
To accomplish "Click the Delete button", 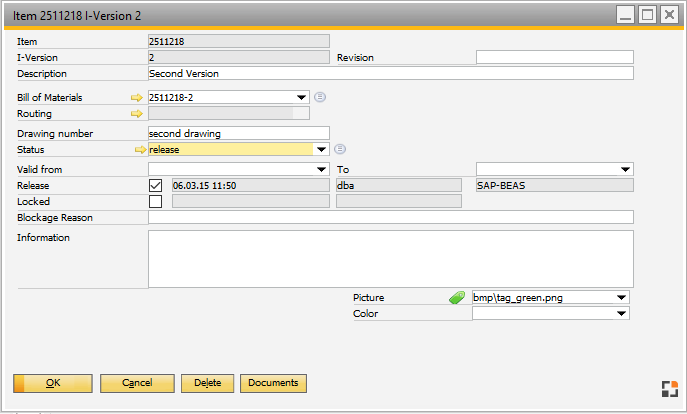I will [207, 384].
